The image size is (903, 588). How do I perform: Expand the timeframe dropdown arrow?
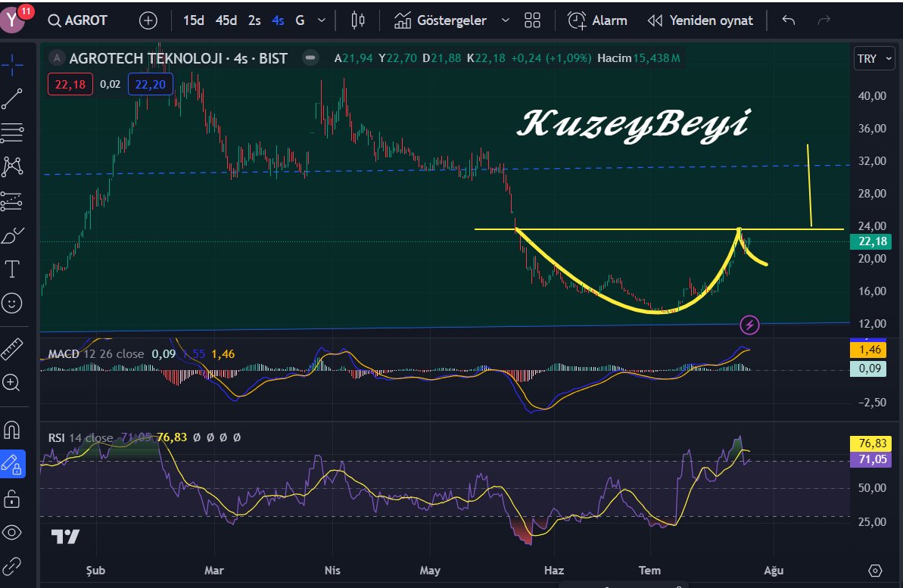point(322,20)
